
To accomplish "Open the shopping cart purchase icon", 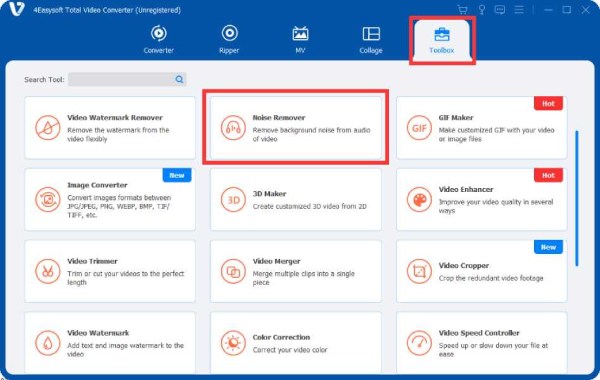I will click(462, 10).
